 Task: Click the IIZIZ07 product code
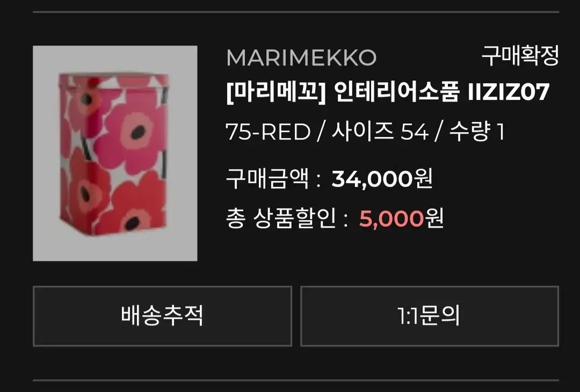508,92
